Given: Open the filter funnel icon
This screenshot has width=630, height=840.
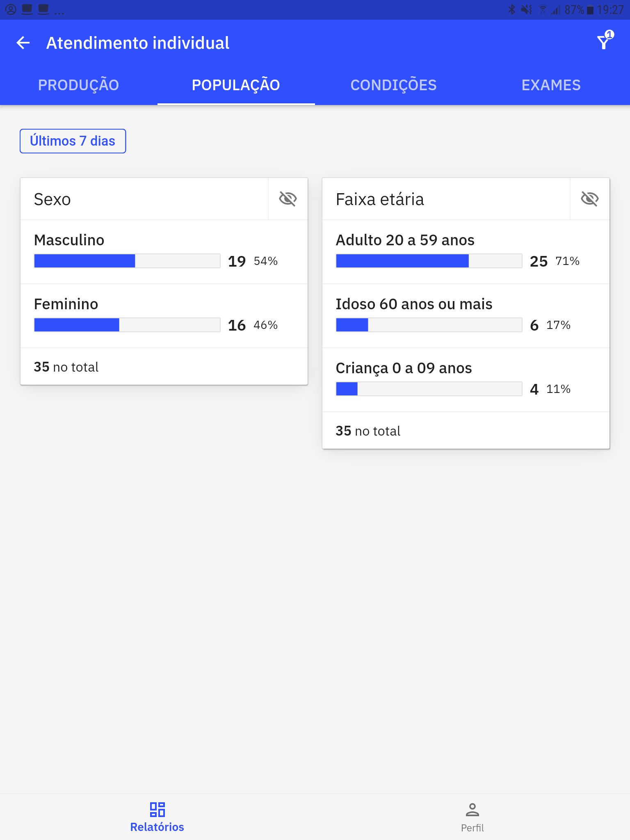Looking at the screenshot, I should click(605, 41).
